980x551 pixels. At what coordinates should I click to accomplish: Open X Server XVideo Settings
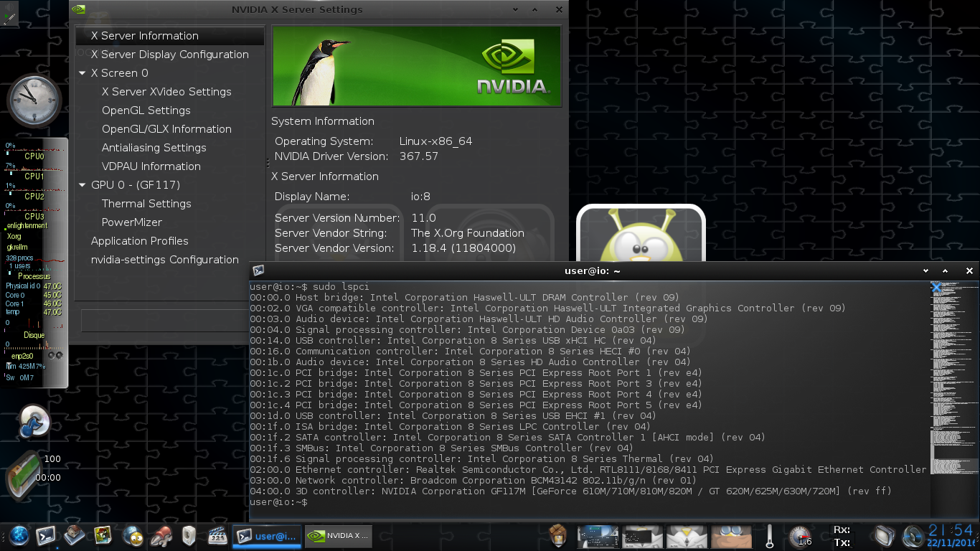click(x=166, y=92)
